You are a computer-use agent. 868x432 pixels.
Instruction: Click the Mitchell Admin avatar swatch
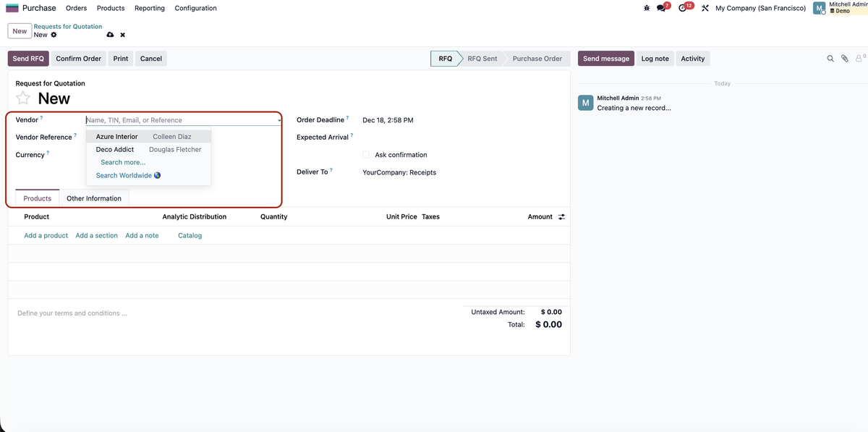point(817,8)
